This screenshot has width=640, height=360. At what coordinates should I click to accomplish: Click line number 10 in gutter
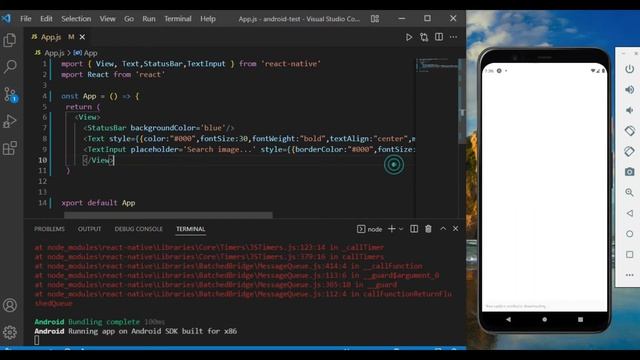42,160
